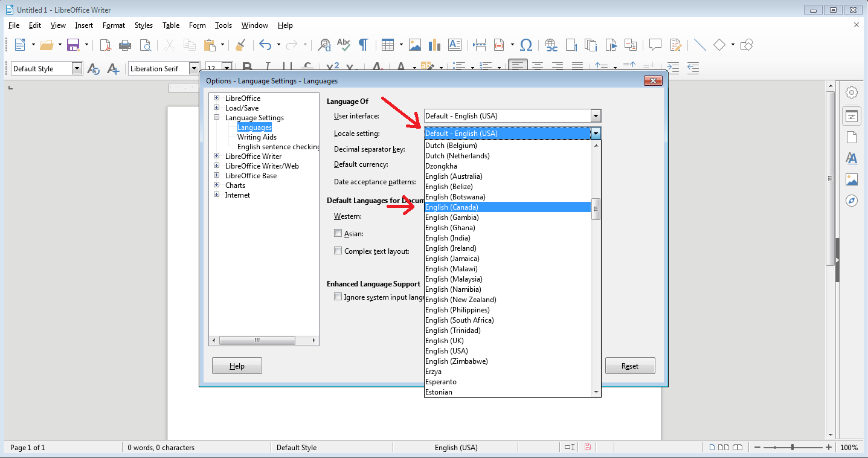The width and height of the screenshot is (868, 458).
Task: Click the Insert Hyperlink globe icon
Action: coord(551,45)
